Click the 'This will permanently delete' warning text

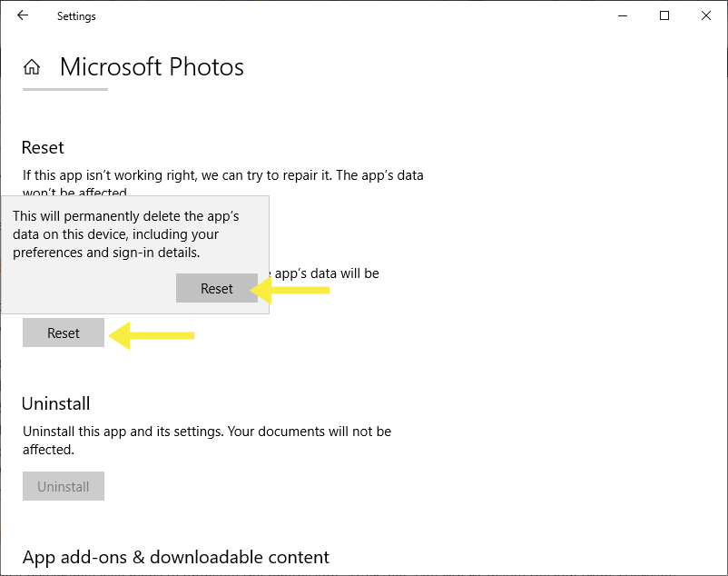click(x=126, y=234)
